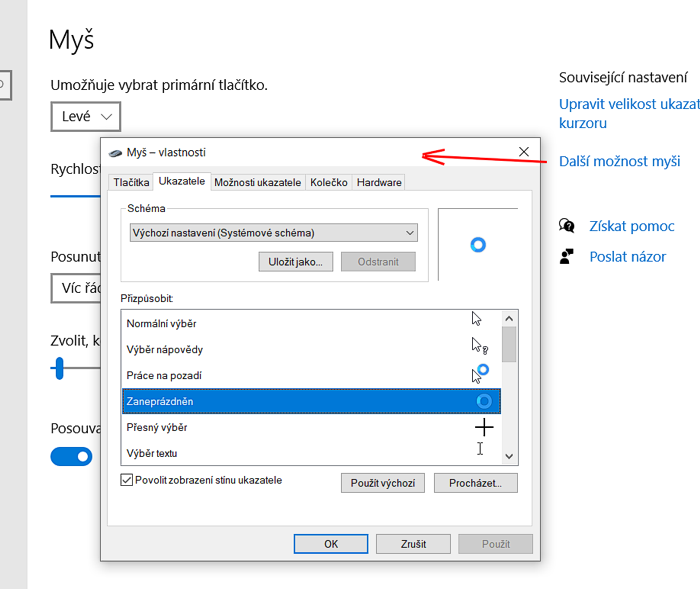Click the Poslat názor feedback icon
This screenshot has width=700, height=589.
pos(567,257)
